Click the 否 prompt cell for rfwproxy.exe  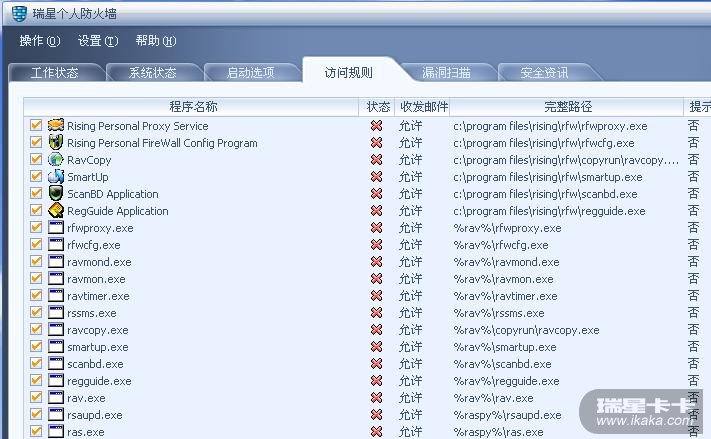tap(693, 227)
